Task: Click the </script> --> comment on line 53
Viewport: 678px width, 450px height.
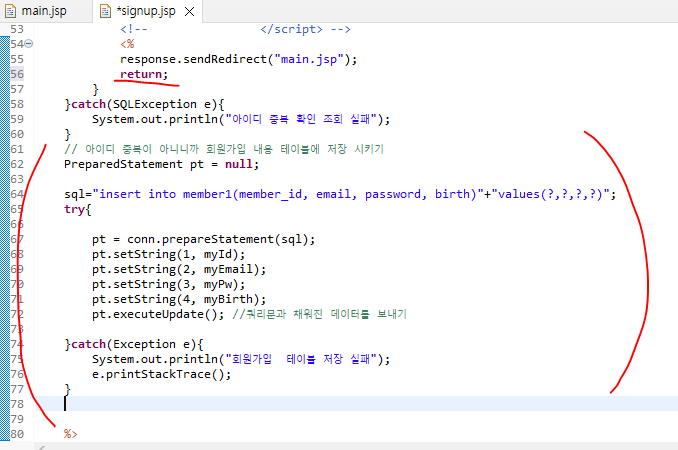Action: pos(305,29)
